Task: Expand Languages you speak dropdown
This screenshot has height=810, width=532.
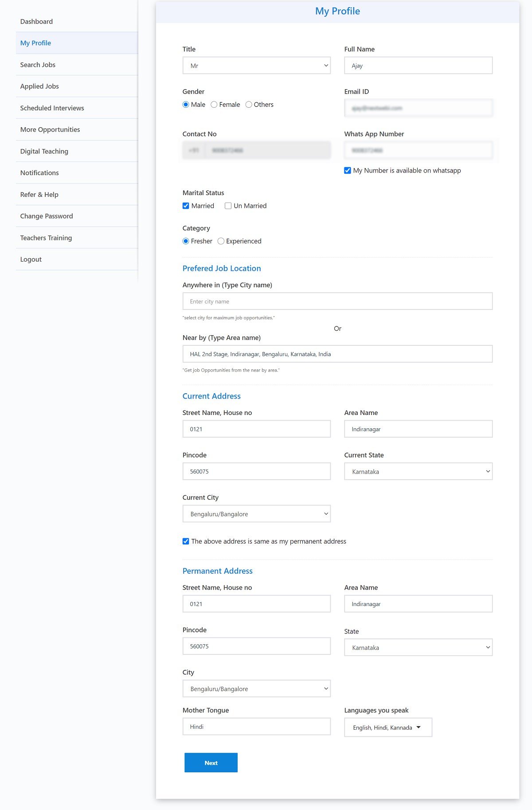Action: pos(388,728)
